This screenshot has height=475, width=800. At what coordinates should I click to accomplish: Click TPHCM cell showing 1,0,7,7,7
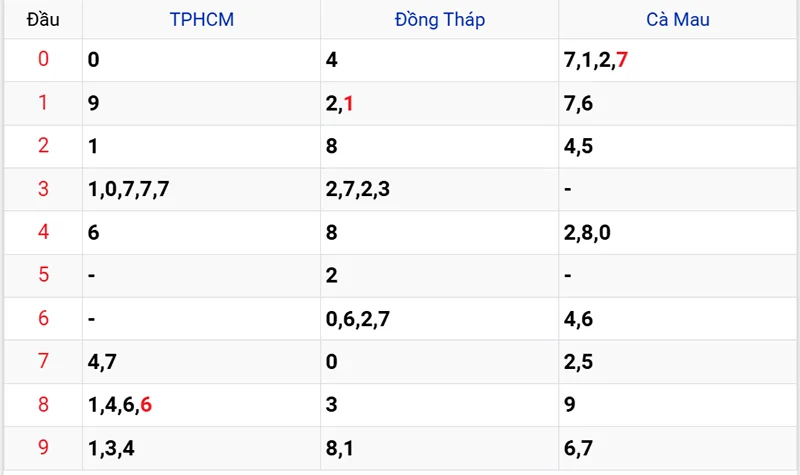click(x=128, y=189)
